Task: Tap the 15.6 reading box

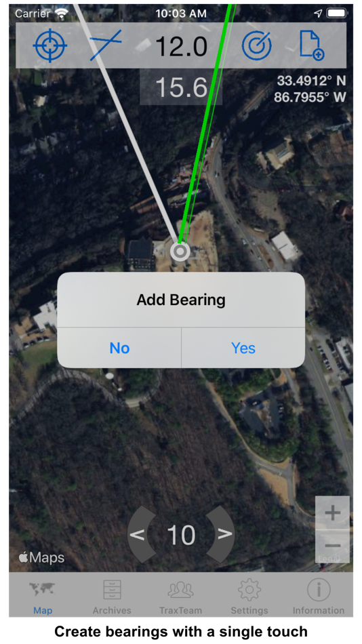Action: point(181,87)
